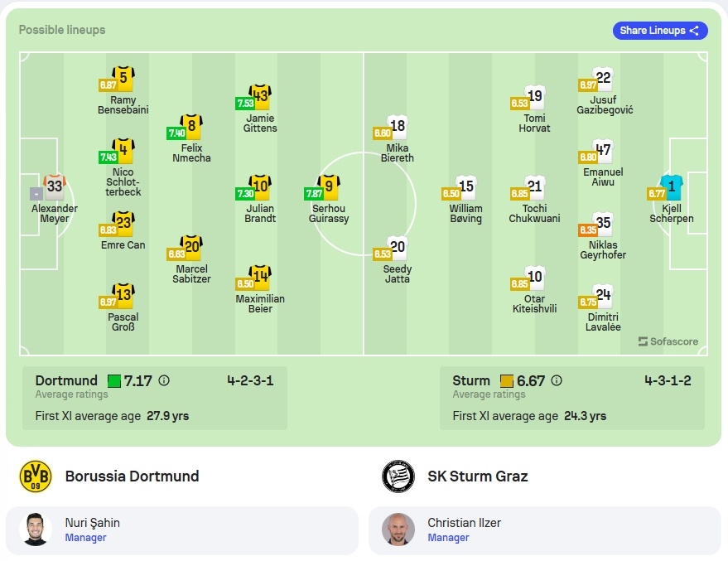Open Nuri Şahin manager photo
This screenshot has height=561, width=728.
point(36,530)
